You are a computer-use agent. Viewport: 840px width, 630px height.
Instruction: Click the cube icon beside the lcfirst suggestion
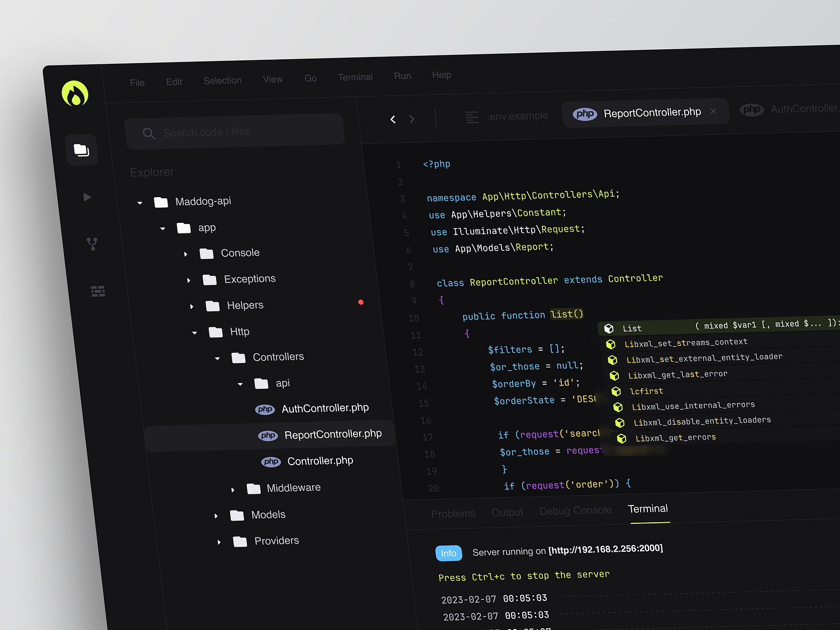click(x=616, y=391)
